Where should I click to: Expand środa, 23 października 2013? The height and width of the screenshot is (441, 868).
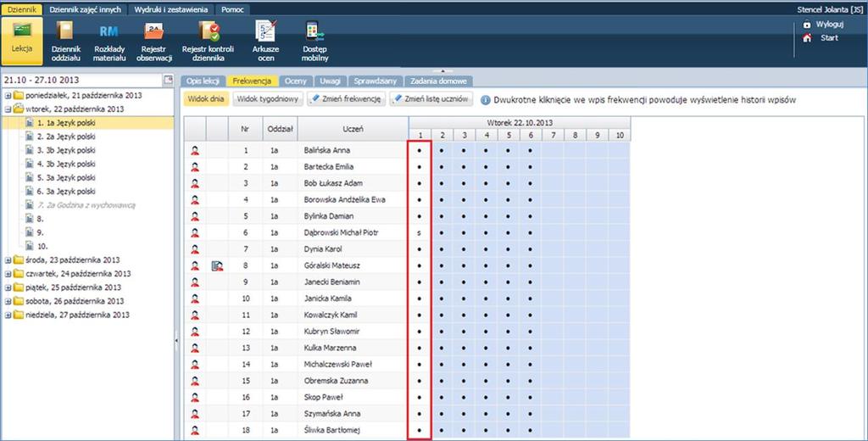click(8, 260)
